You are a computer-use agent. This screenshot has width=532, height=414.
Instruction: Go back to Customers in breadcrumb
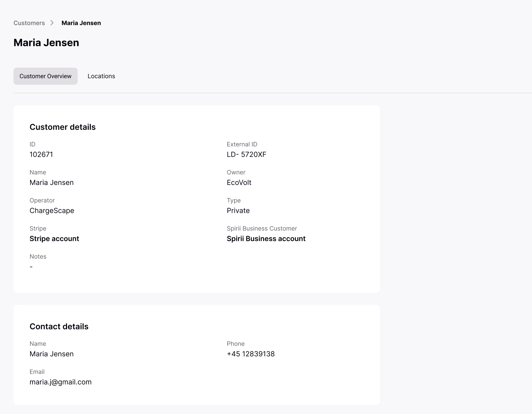coord(29,23)
